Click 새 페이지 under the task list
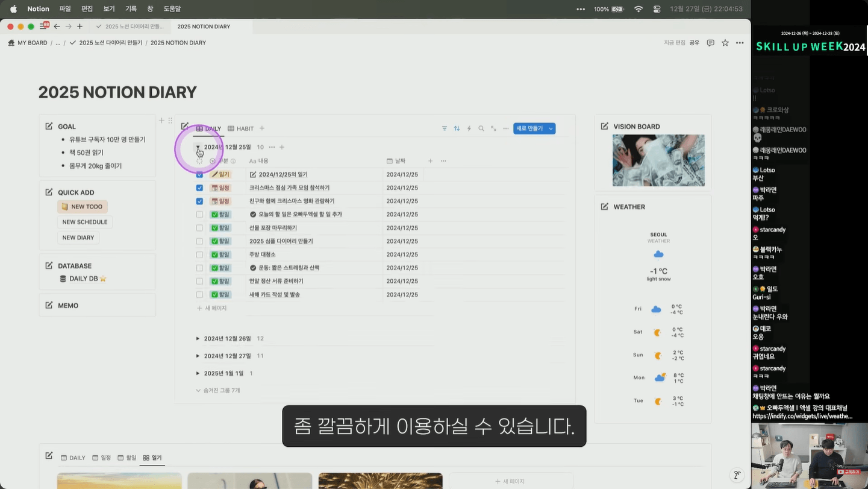 [x=211, y=308]
